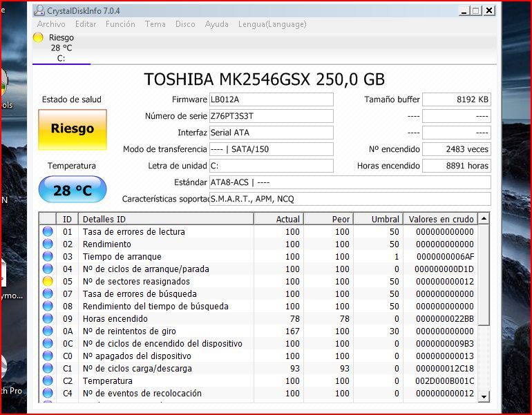Select the row Nº de reintentos de giro
This screenshot has width=532, height=415.
tap(258, 331)
